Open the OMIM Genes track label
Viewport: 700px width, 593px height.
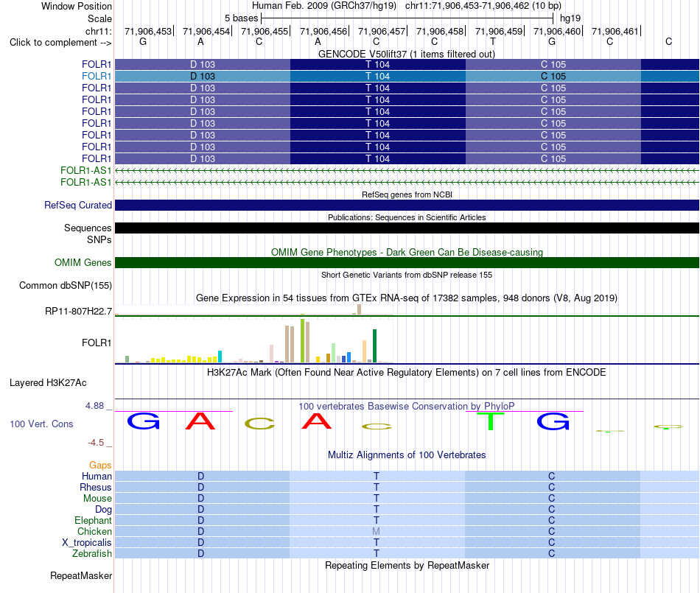(x=83, y=262)
